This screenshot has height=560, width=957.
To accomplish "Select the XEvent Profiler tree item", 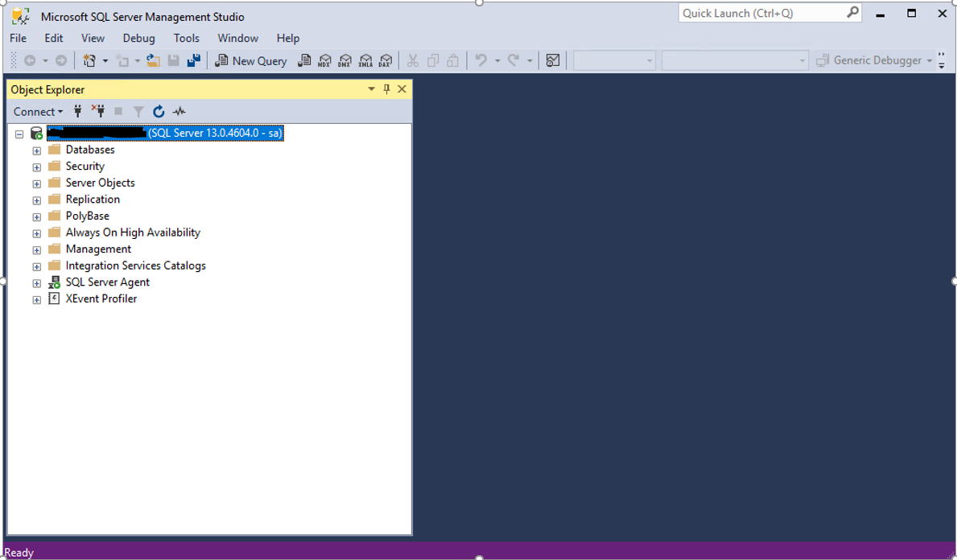I will (x=101, y=299).
